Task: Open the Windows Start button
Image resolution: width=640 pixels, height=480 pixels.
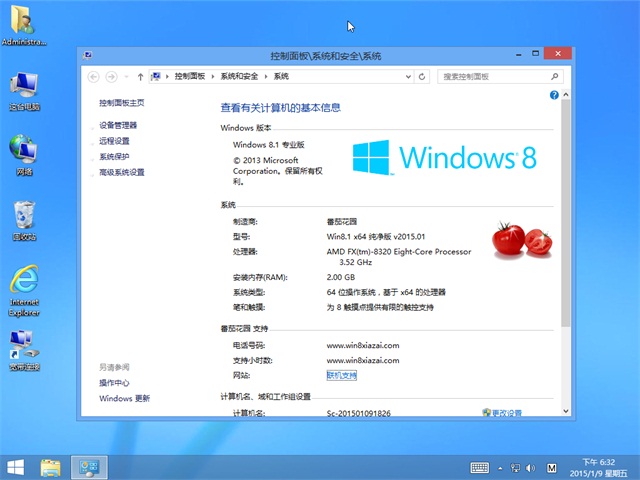Action: pos(16,466)
